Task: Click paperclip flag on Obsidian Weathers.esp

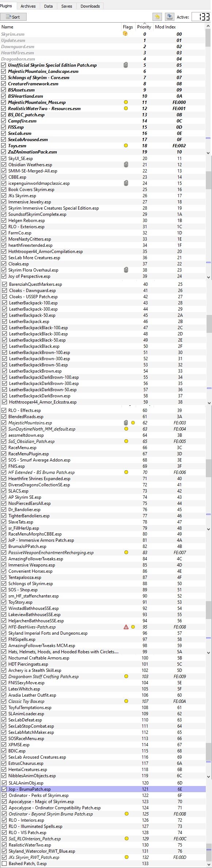Action: coord(126,165)
